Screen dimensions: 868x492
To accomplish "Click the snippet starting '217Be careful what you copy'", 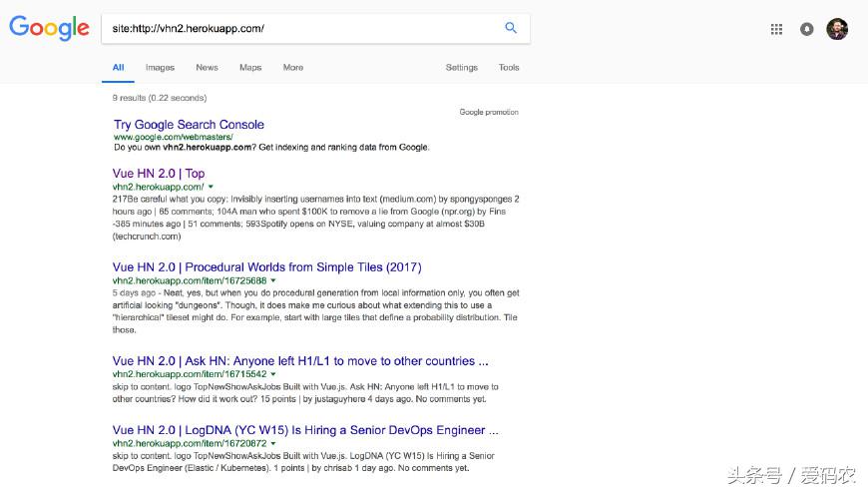I will (315, 218).
